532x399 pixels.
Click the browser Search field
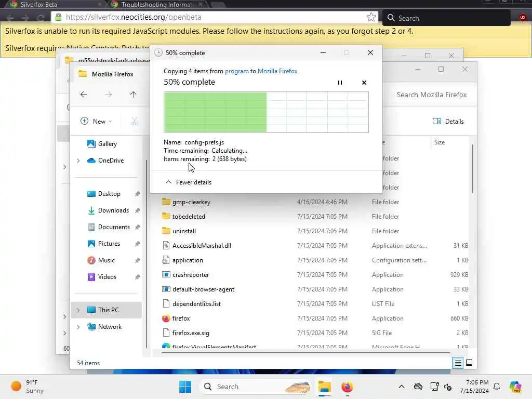click(446, 18)
